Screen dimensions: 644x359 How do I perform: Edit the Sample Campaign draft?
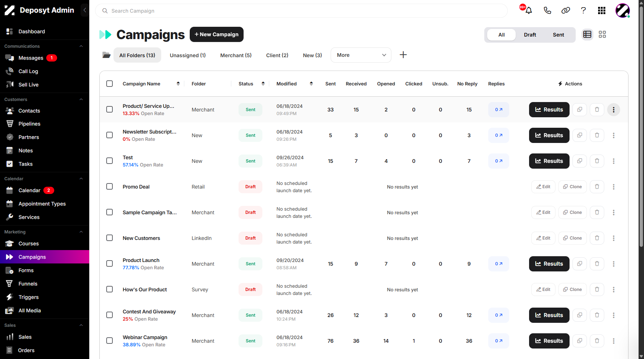pos(543,212)
